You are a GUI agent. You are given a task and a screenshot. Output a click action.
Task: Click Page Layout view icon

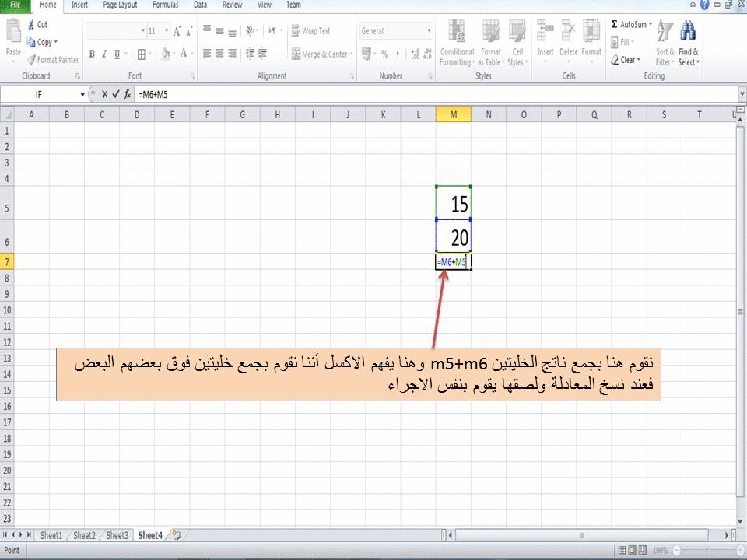632,551
